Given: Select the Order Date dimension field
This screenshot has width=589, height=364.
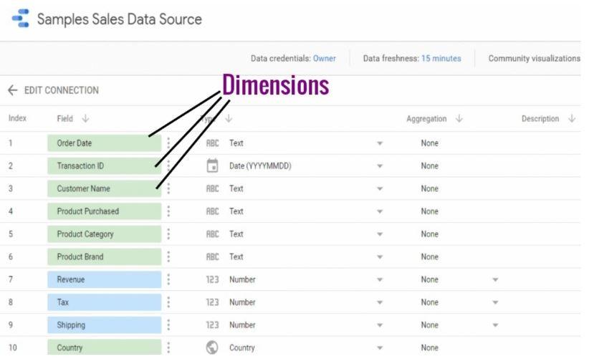Looking at the screenshot, I should pyautogui.click(x=105, y=143).
